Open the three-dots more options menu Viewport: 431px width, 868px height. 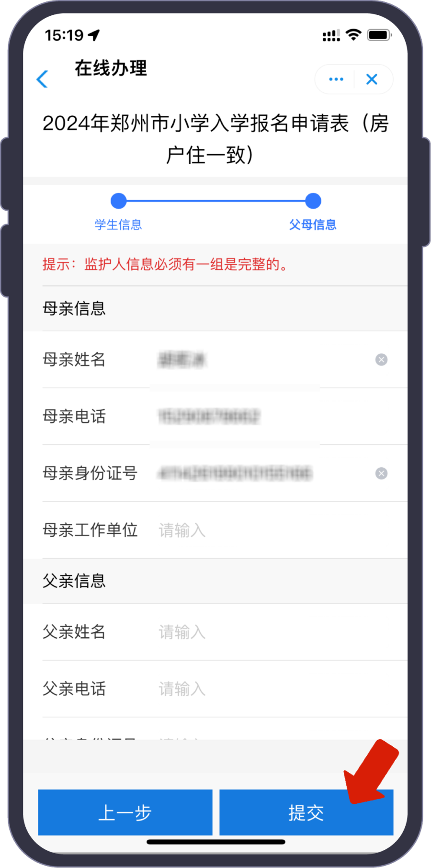click(336, 79)
